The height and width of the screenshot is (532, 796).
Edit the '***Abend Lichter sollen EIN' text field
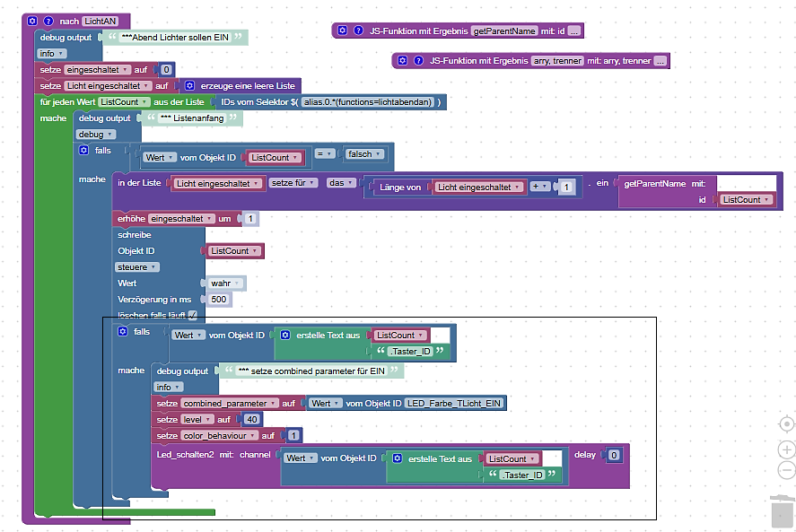(x=175, y=37)
